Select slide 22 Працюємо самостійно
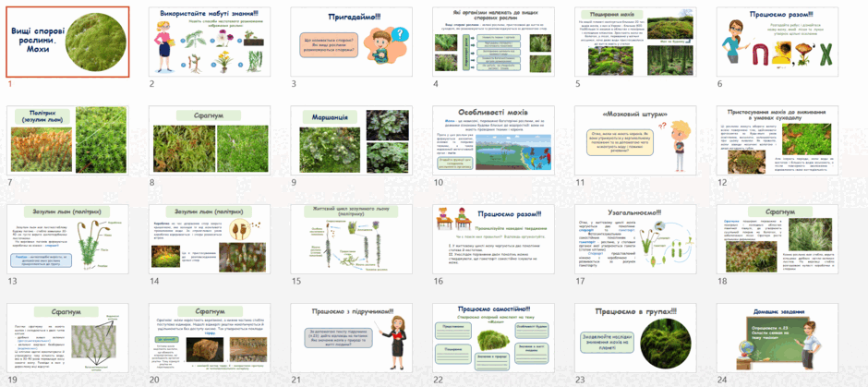 click(494, 338)
